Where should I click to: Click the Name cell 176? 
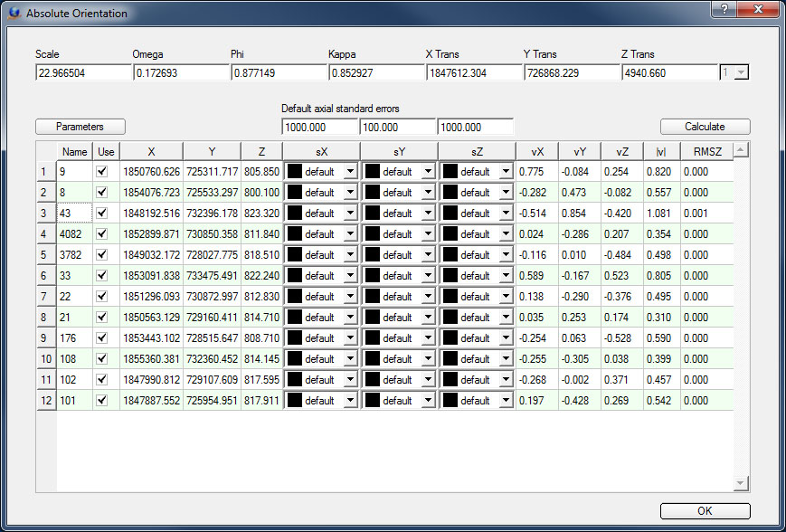point(75,338)
